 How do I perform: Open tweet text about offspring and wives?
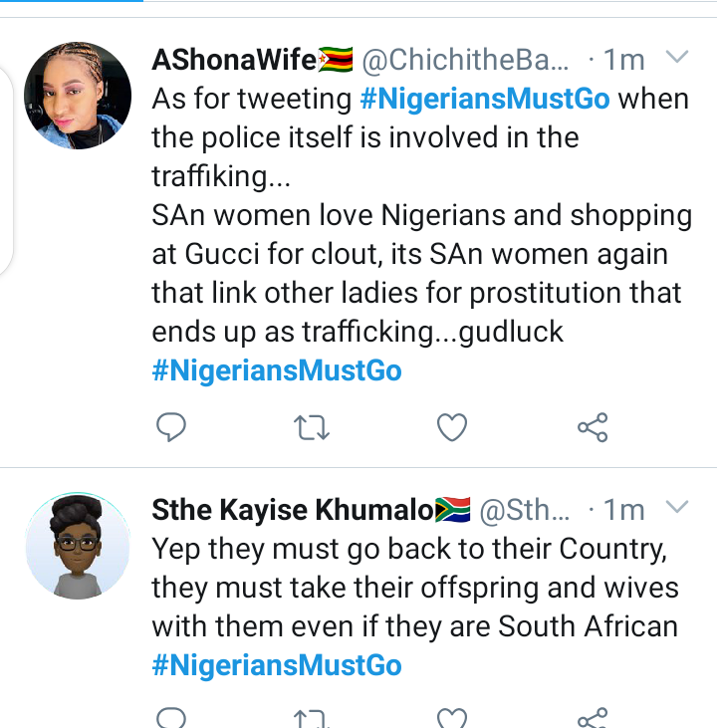point(414,588)
